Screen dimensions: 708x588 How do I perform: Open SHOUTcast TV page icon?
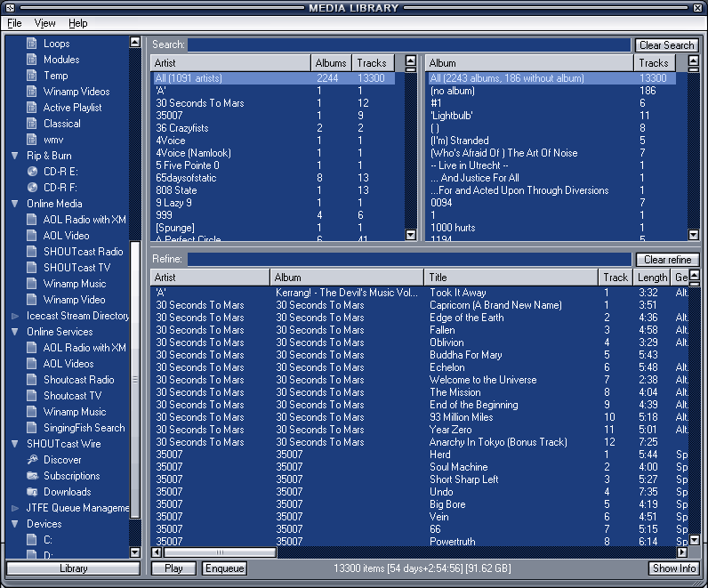click(x=32, y=268)
